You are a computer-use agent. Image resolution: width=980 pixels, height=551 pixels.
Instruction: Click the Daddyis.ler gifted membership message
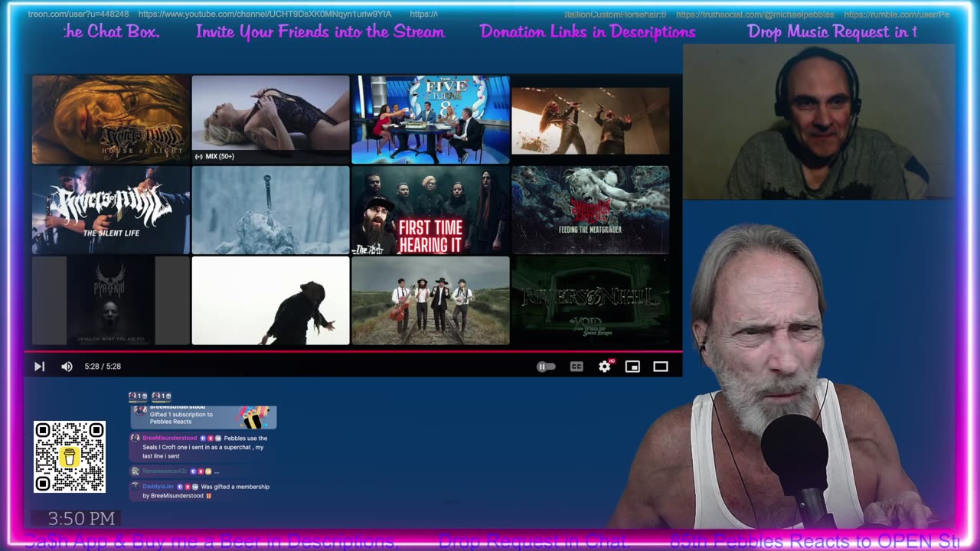(x=201, y=491)
